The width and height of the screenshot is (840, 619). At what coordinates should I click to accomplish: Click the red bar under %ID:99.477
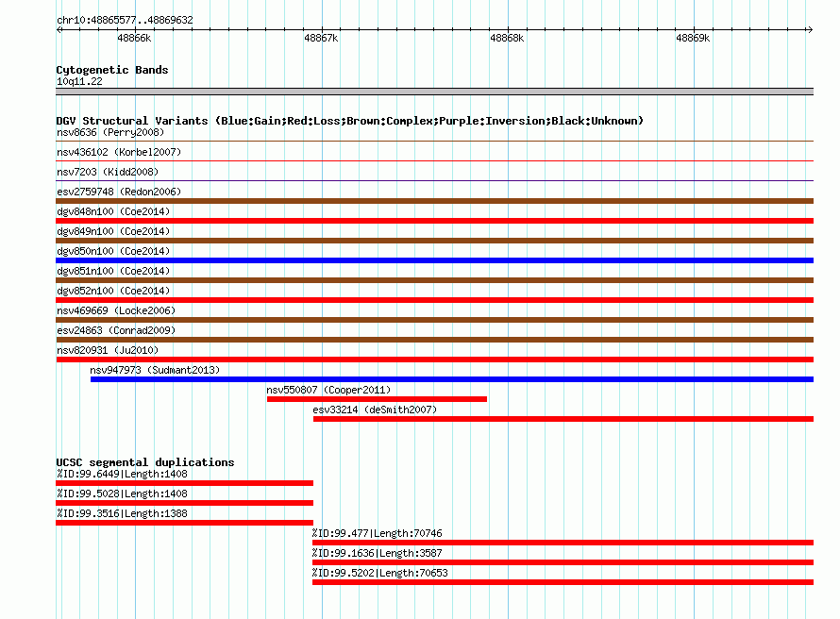click(x=563, y=543)
